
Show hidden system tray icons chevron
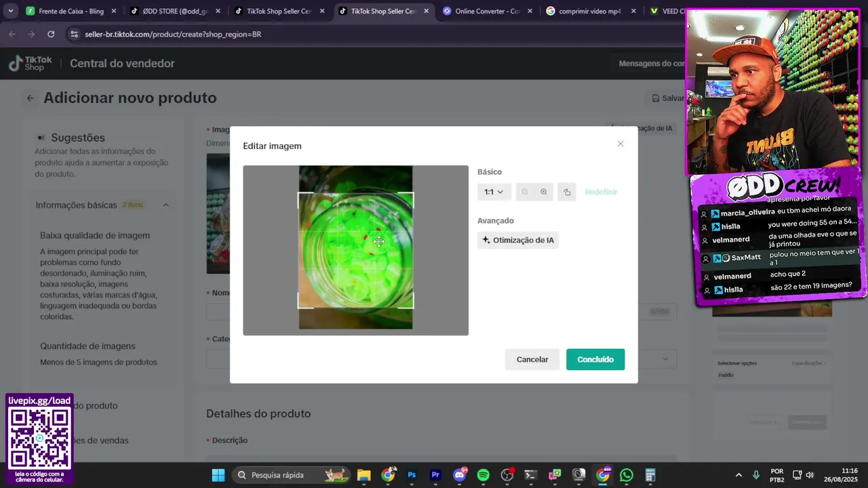click(x=738, y=475)
